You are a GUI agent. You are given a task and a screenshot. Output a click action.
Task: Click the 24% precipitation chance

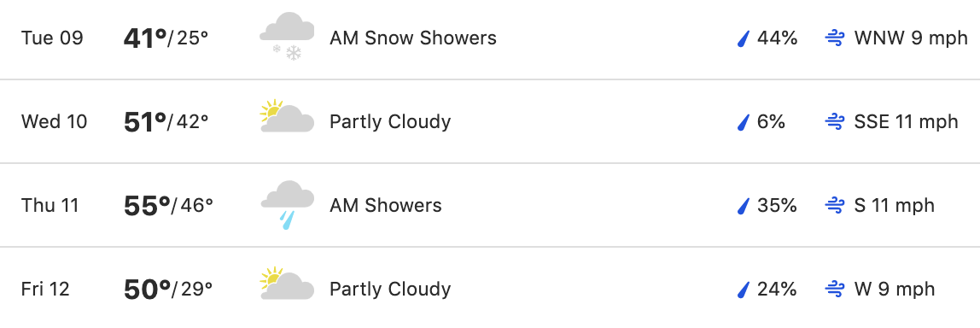tap(777, 290)
